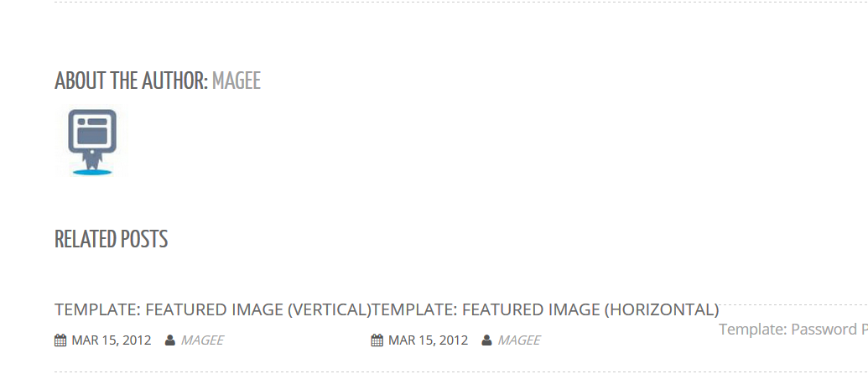Viewport: 868px width, 374px height.
Task: Click the calendar icon under Horizontal post
Action: pyautogui.click(x=377, y=340)
